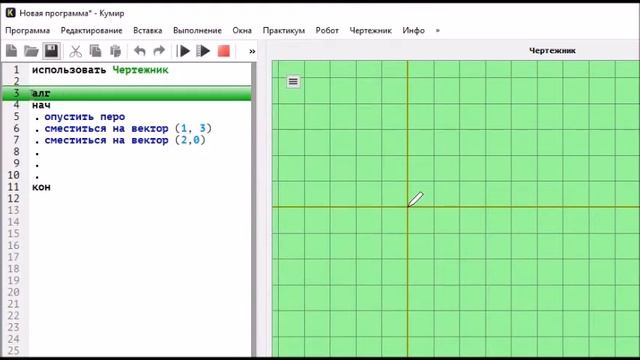Click the 'использовать Чертежник' code line
The width and height of the screenshot is (640, 360).
[100, 70]
